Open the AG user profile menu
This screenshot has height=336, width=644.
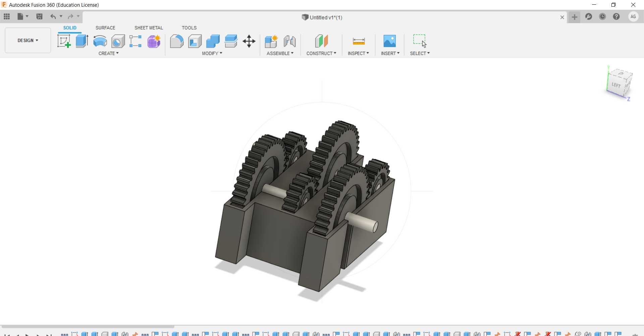[x=633, y=16]
